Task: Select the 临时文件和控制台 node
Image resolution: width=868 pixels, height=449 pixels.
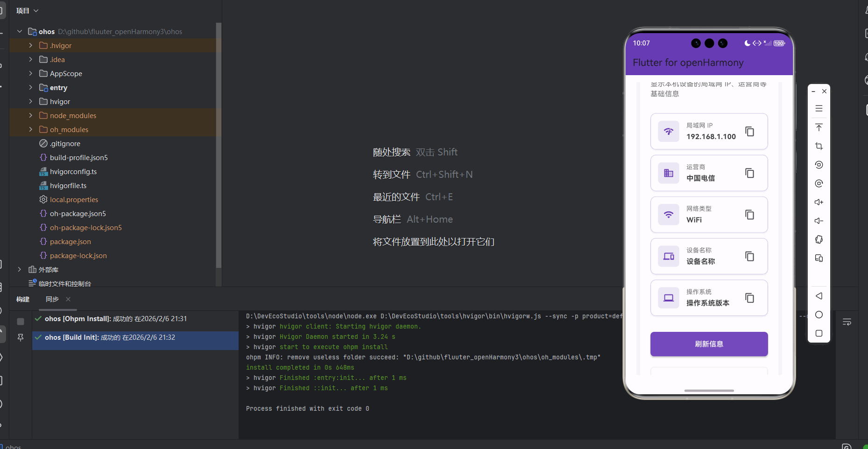Action: [64, 283]
